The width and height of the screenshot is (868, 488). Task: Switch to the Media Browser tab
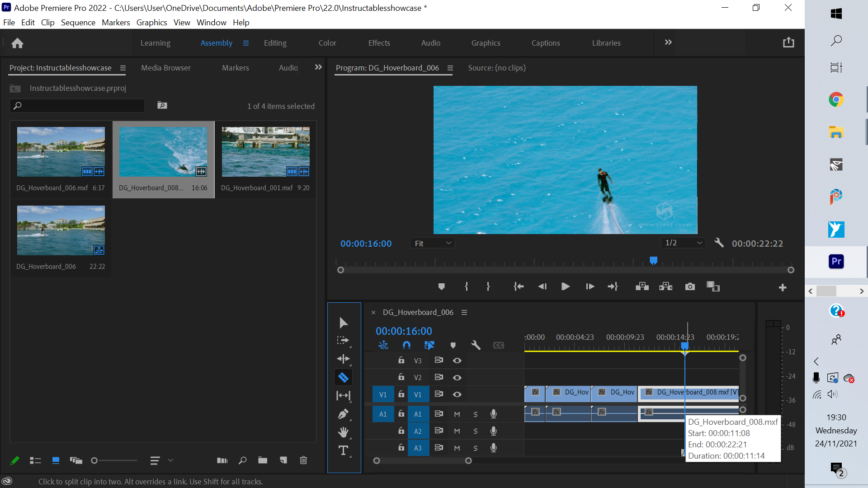(x=165, y=68)
